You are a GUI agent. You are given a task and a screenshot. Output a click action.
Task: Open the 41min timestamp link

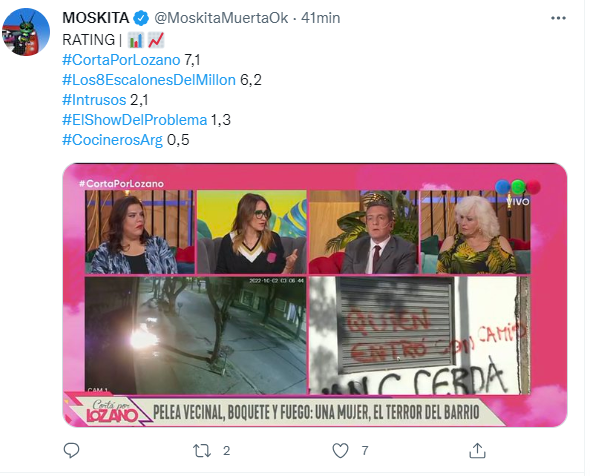[321, 18]
